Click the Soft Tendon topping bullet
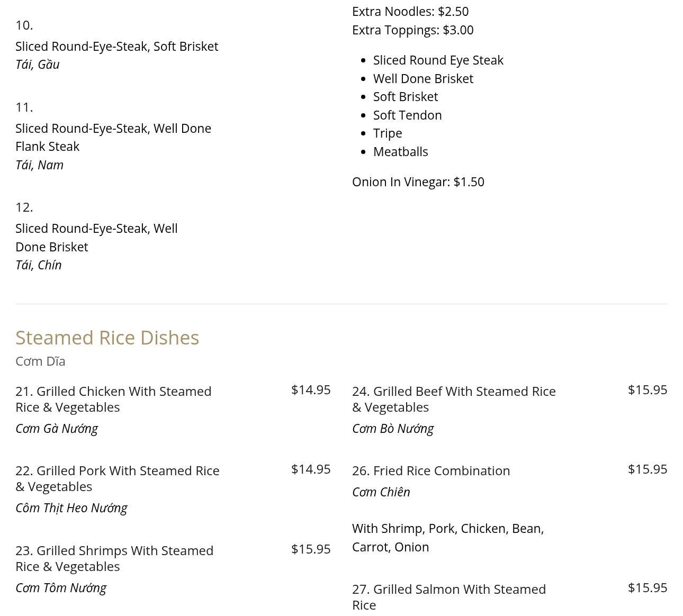 coord(407,115)
